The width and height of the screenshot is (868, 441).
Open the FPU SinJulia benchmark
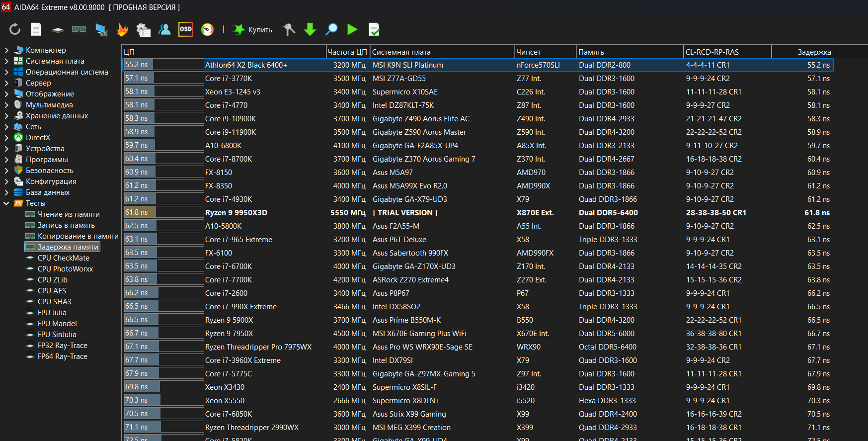pyautogui.click(x=57, y=335)
